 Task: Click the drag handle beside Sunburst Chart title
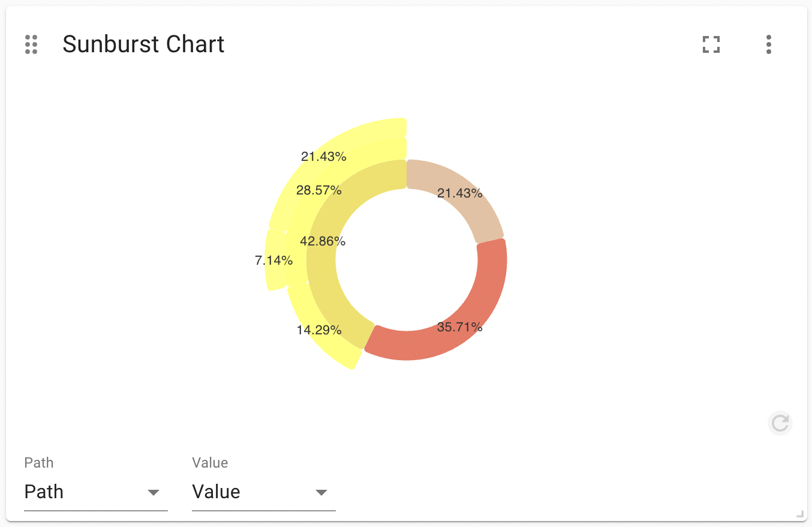[32, 44]
